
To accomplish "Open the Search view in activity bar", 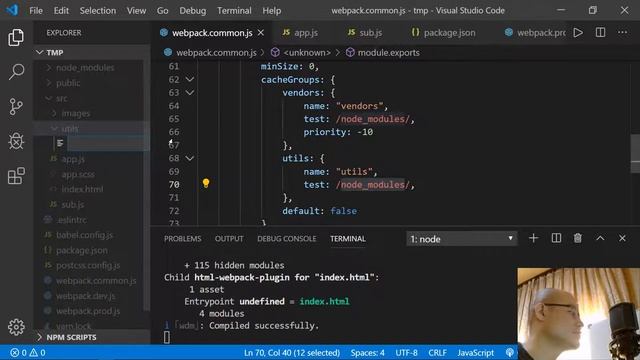I will click(16, 72).
